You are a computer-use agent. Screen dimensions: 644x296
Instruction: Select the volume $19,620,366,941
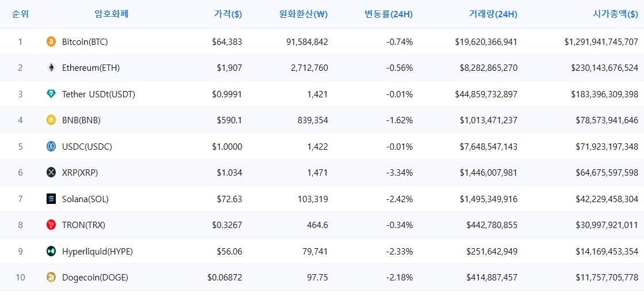pos(486,41)
